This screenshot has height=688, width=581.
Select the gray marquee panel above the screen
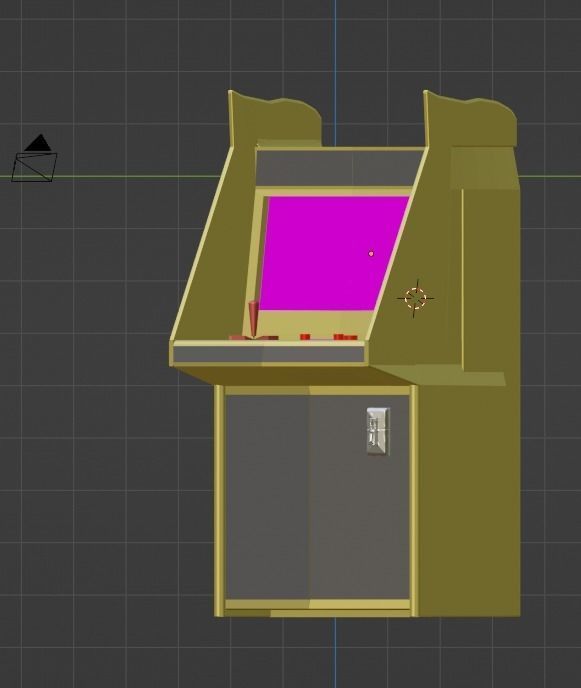pyautogui.click(x=338, y=168)
